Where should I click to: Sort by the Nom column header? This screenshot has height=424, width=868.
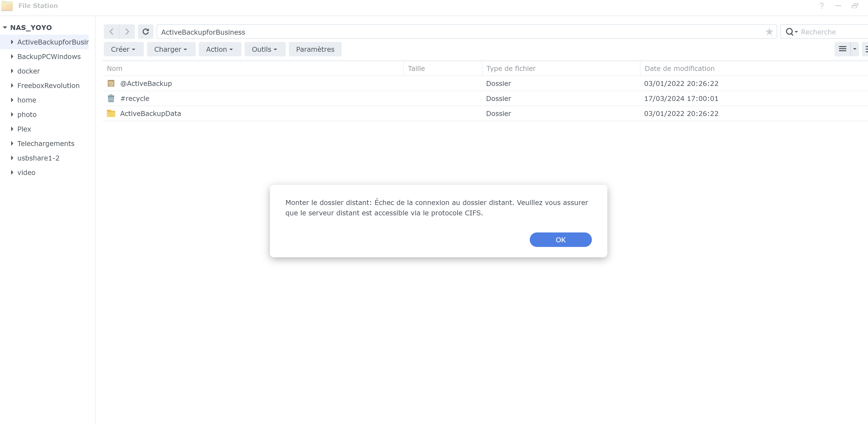coord(253,68)
